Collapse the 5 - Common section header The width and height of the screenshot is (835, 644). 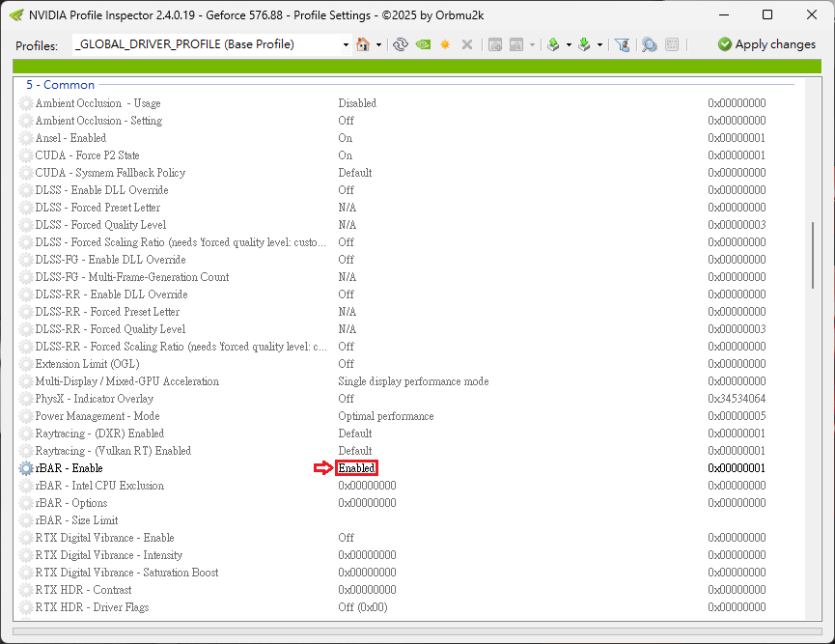click(60, 85)
